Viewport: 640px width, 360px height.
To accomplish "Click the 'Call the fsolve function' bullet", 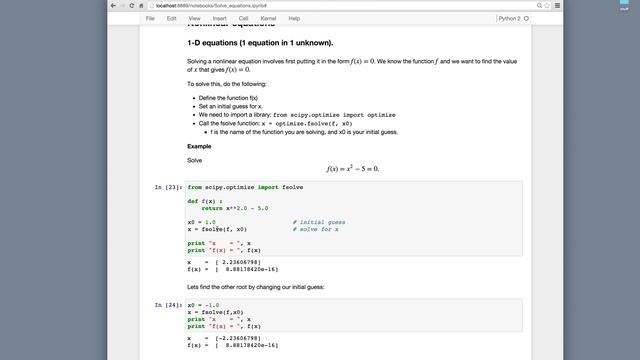I will (276, 124).
